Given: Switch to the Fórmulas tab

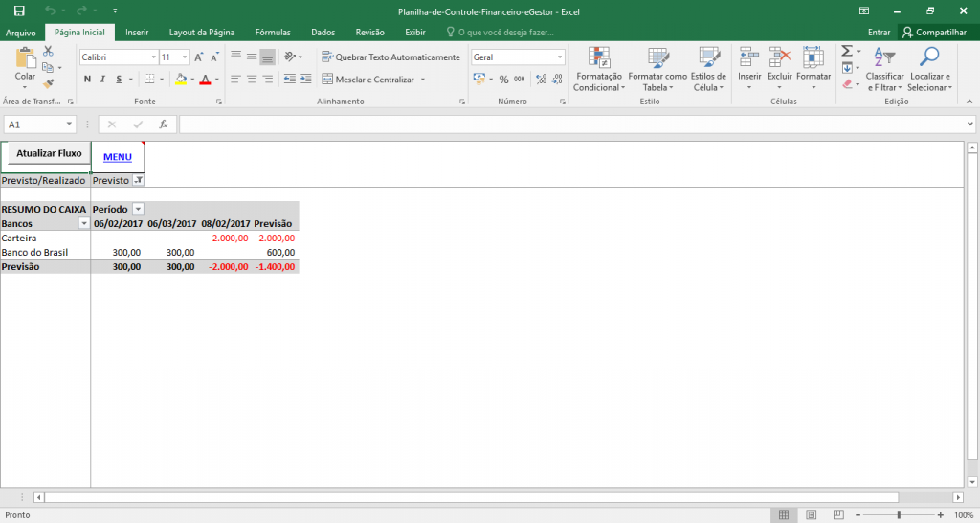Looking at the screenshot, I should pos(273,32).
